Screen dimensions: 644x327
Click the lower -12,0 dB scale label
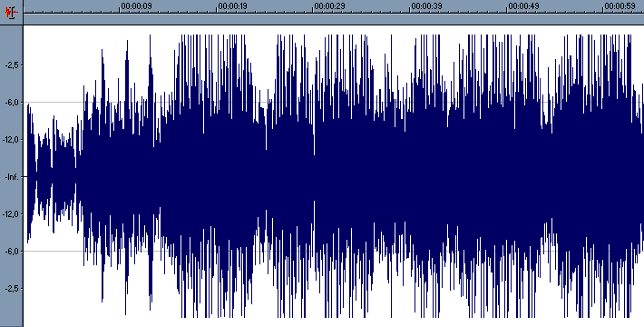pyautogui.click(x=10, y=213)
